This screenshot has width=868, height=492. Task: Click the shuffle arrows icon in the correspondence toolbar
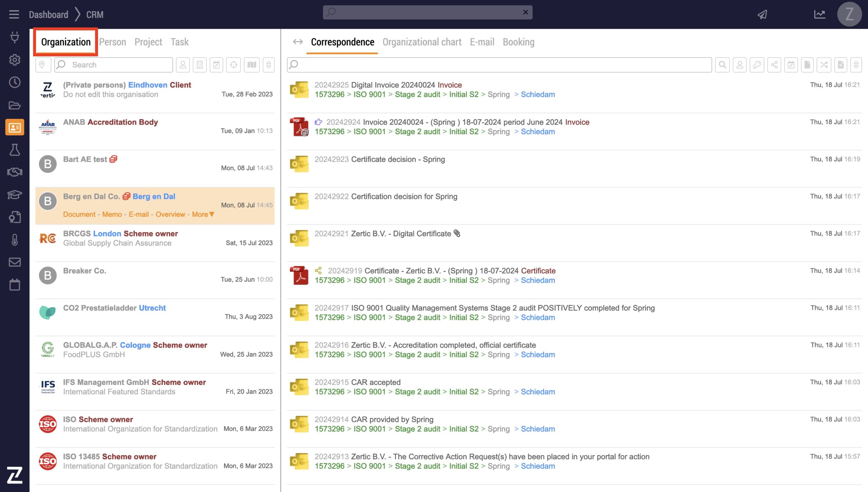(824, 65)
